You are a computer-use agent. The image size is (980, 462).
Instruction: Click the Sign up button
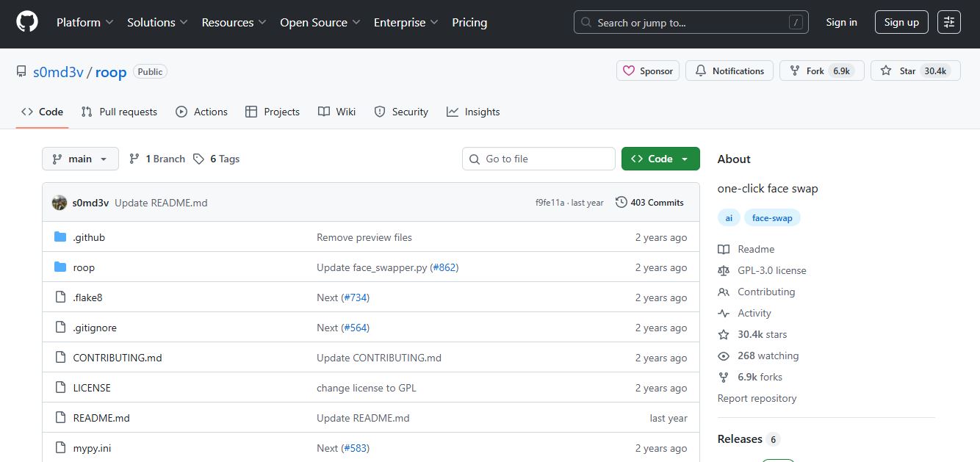901,23
